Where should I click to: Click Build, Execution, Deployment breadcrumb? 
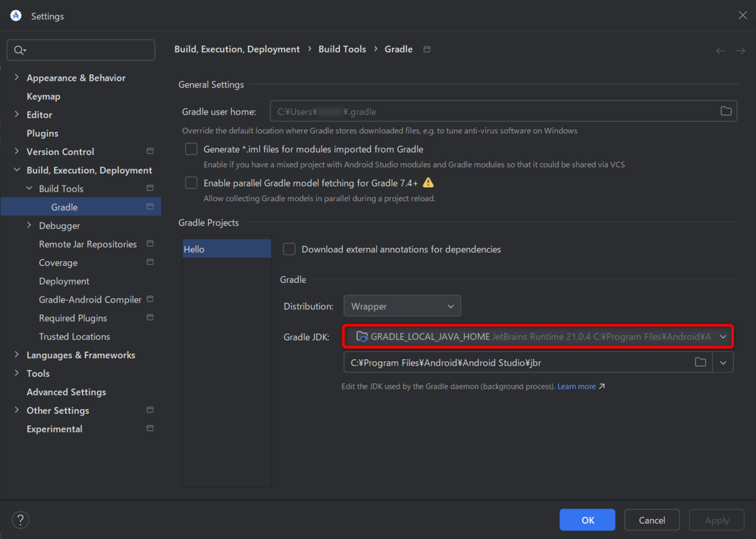[237, 49]
